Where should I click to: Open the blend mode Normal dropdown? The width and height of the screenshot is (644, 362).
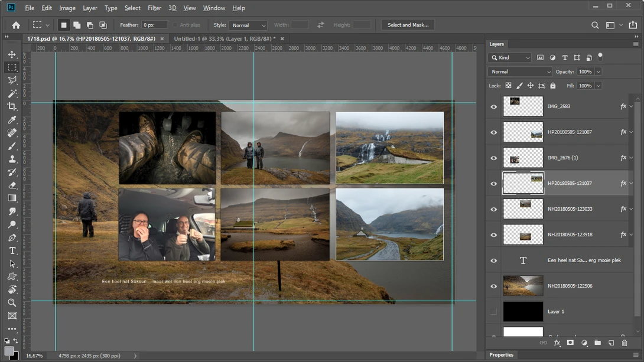click(x=521, y=71)
